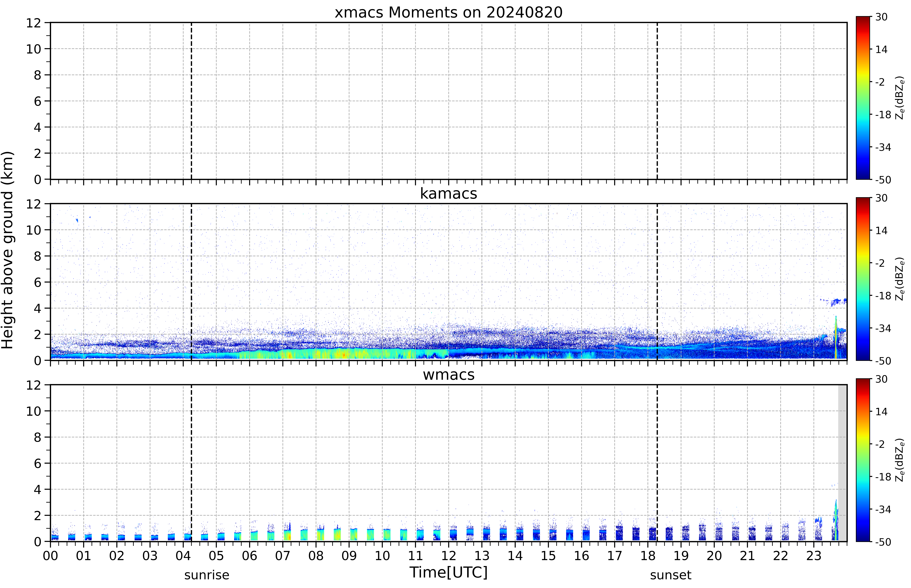
Task: Click the "sunset" label below the time axis
Action: pos(671,575)
